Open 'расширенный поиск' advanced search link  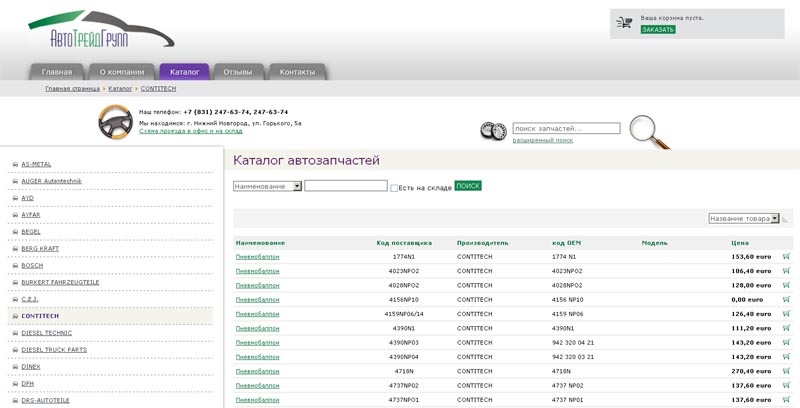point(542,140)
